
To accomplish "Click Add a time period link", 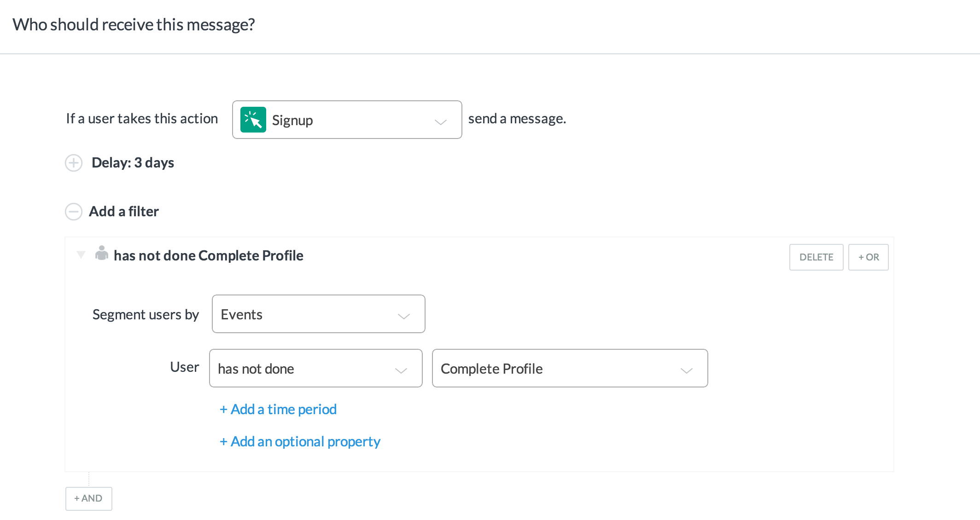I will point(278,409).
